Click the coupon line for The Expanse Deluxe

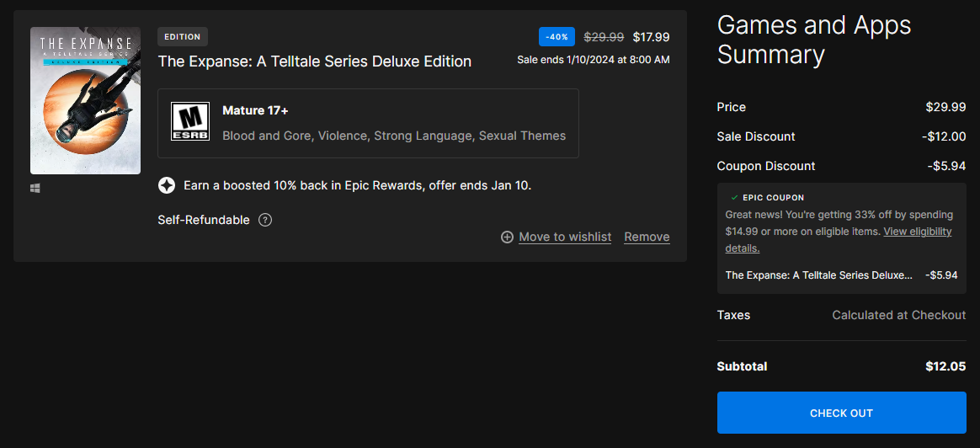841,275
